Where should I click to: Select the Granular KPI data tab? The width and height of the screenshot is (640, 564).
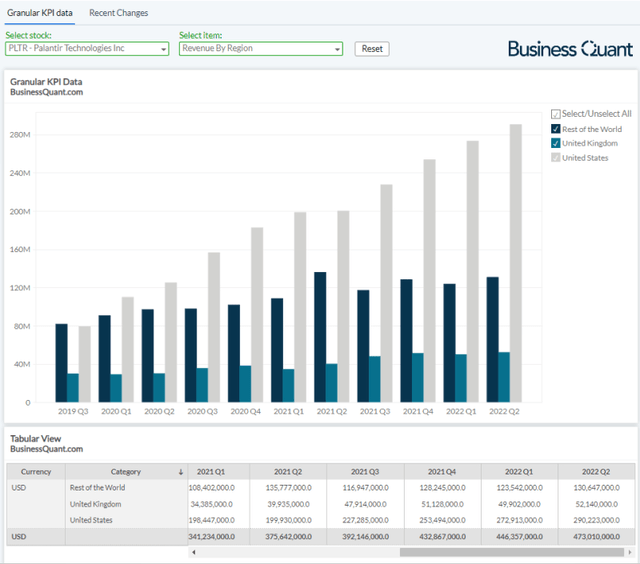click(40, 13)
